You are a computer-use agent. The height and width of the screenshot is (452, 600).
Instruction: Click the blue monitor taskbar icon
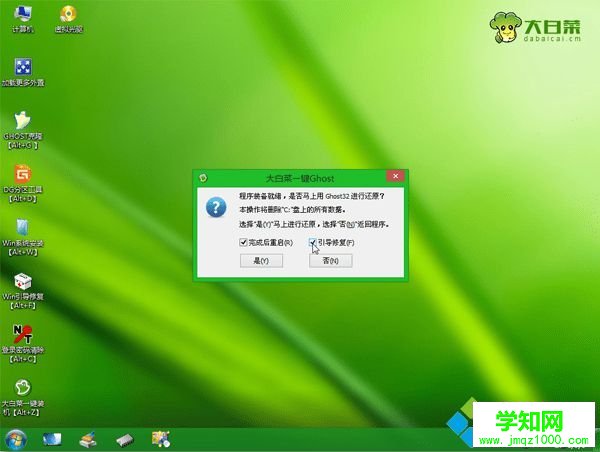pos(51,439)
